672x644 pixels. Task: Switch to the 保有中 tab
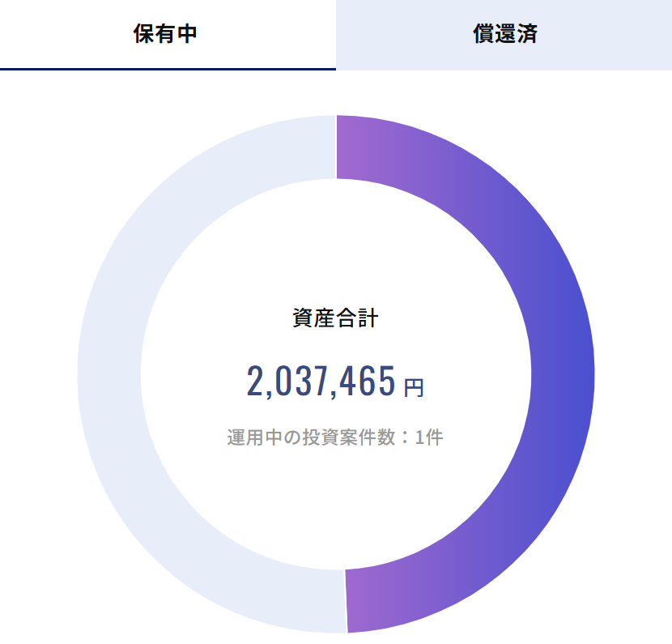click(168, 34)
